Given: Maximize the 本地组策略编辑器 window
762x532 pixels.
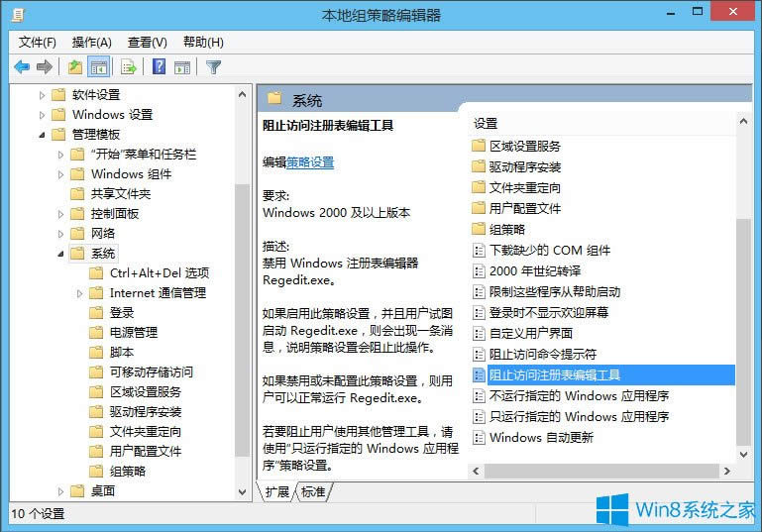Looking at the screenshot, I should coord(698,12).
